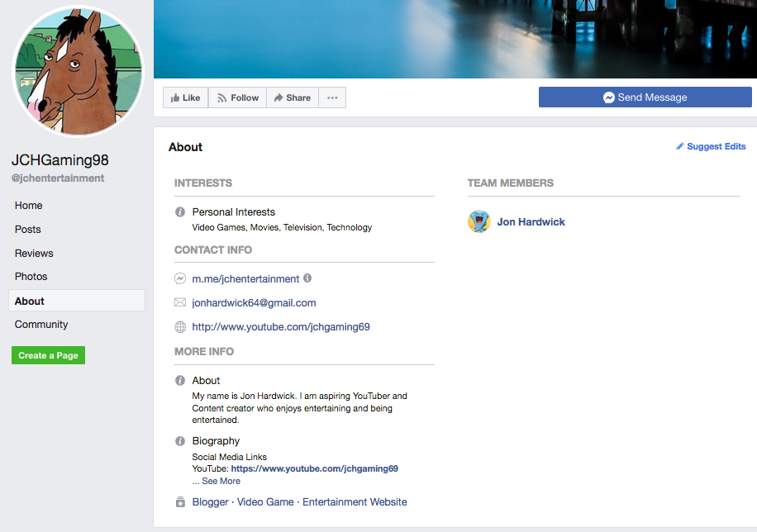Click the RSS feed icon on Follow

(x=221, y=98)
